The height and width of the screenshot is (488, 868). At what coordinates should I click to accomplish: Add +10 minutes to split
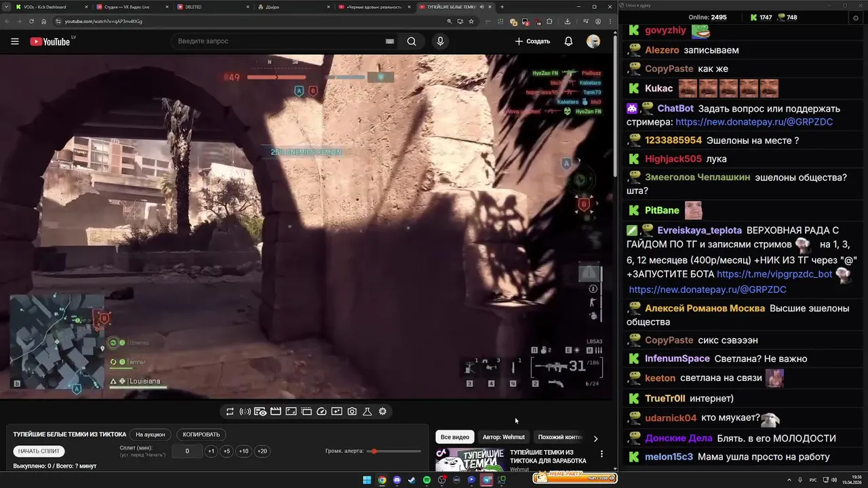pyautogui.click(x=243, y=451)
